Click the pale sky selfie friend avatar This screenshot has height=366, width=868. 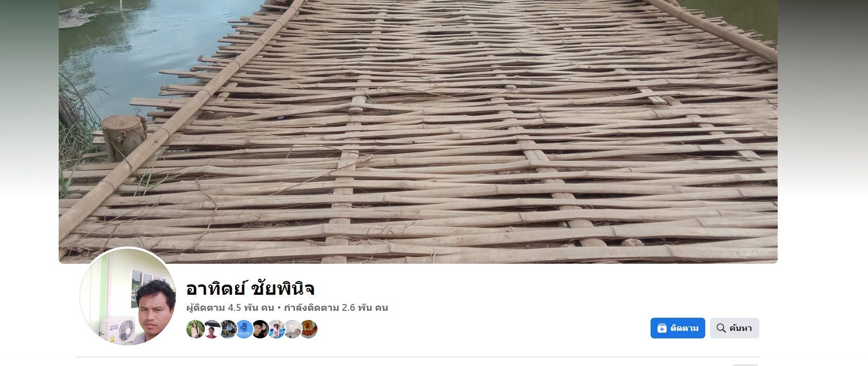coord(292,329)
